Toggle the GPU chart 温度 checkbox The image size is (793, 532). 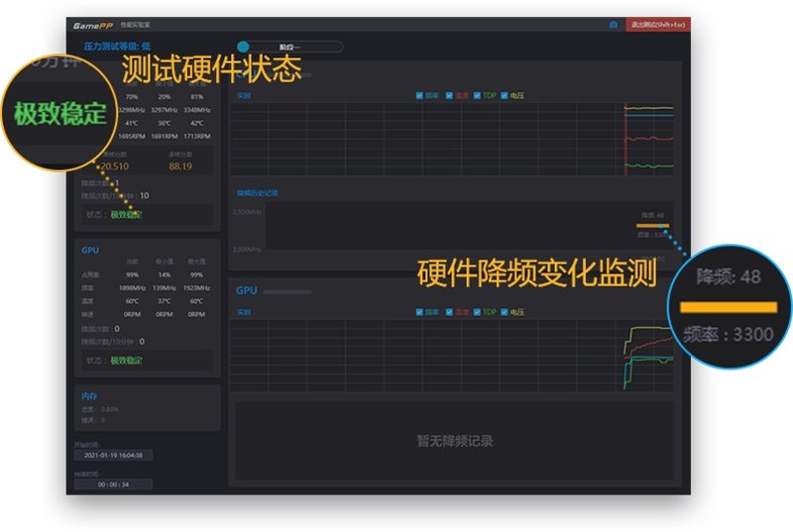(449, 312)
